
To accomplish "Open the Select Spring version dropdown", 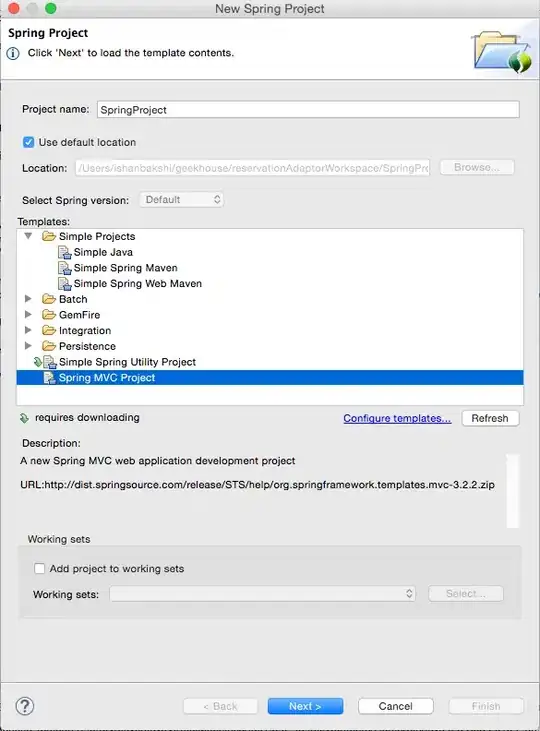I will (181, 200).
